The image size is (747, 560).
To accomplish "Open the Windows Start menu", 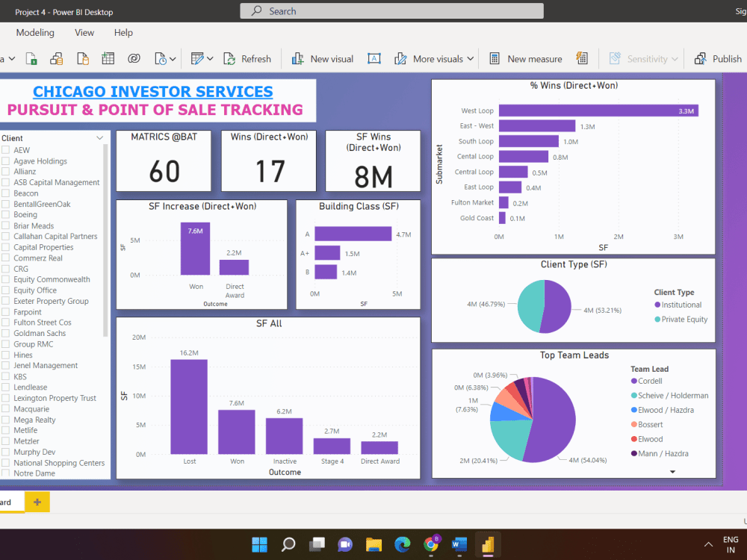I will tap(260, 544).
